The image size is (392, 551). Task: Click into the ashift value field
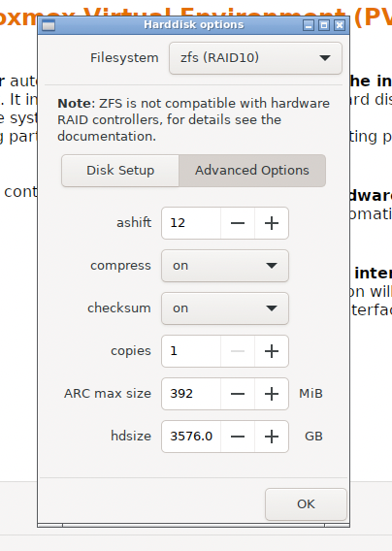coord(191,223)
